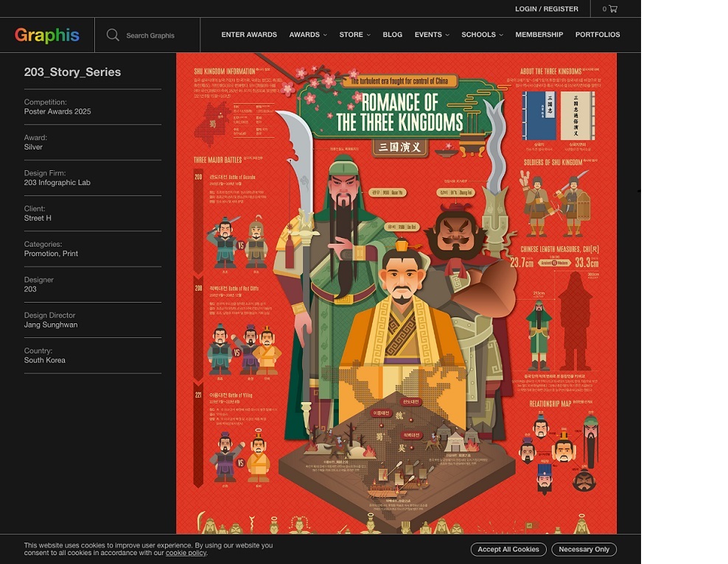Choose Necessary Only cookies

584,549
